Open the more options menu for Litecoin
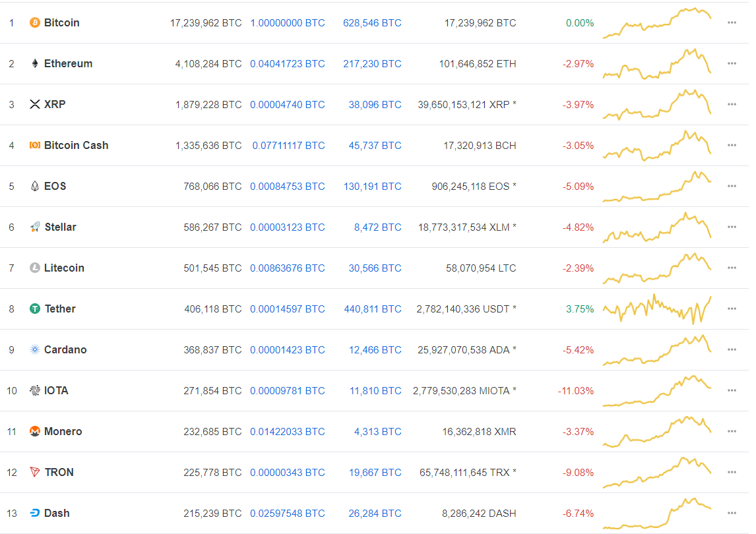Screen dimensions: 756x534 point(732,268)
